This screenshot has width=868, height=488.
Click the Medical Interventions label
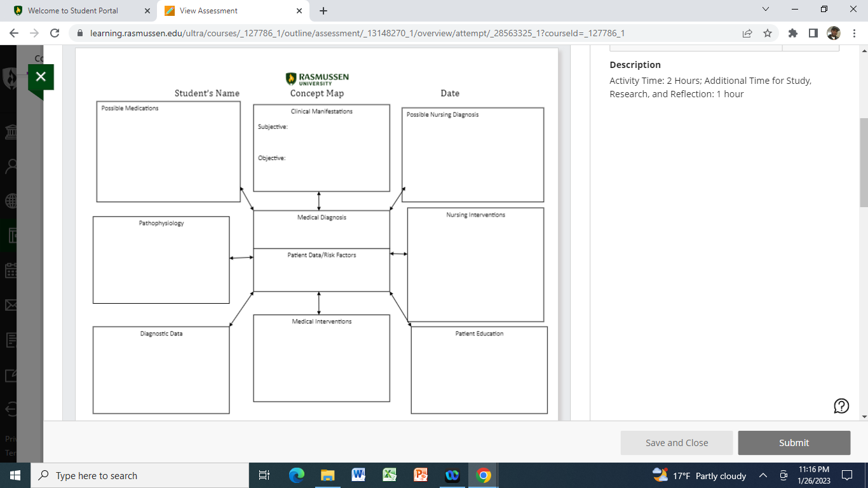322,322
